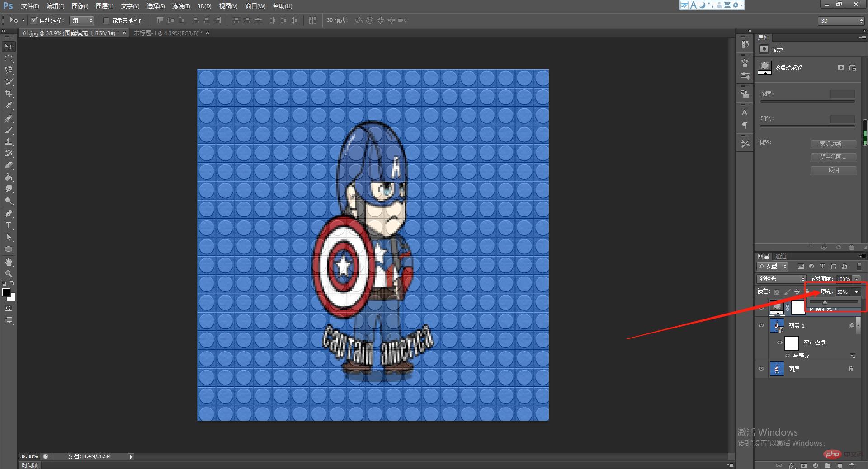868x469 pixels.
Task: Click the fill percentage slider handle
Action: point(825,302)
